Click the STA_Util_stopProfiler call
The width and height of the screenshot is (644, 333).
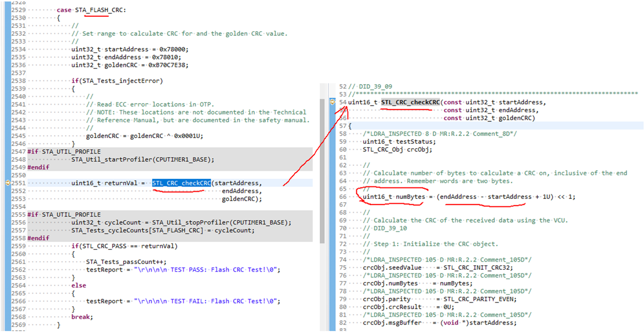221,222
